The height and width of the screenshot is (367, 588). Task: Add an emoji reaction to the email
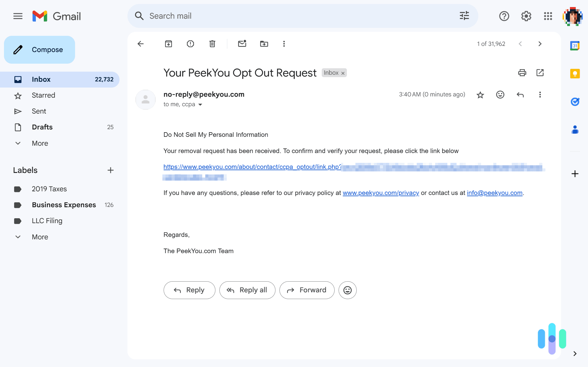coord(500,95)
